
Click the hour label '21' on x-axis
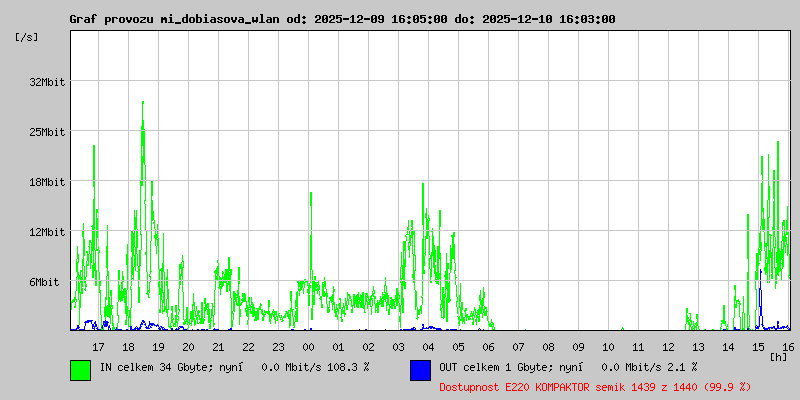tap(218, 347)
